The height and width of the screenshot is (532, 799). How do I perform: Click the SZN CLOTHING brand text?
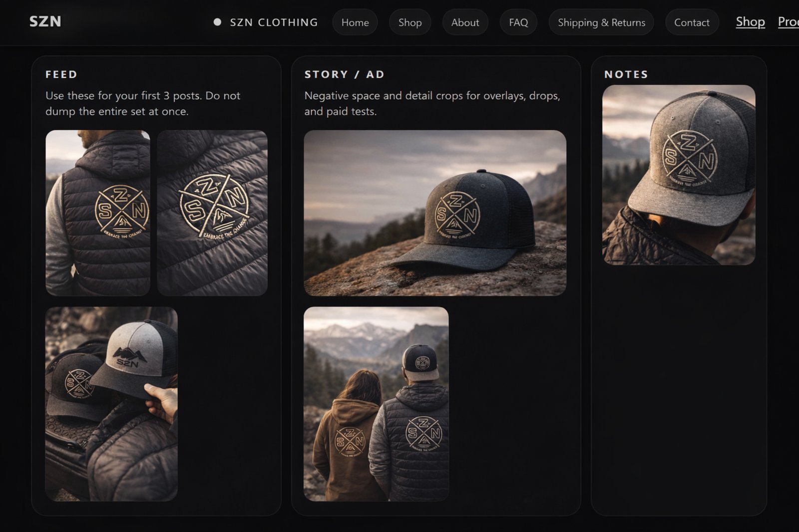[274, 22]
